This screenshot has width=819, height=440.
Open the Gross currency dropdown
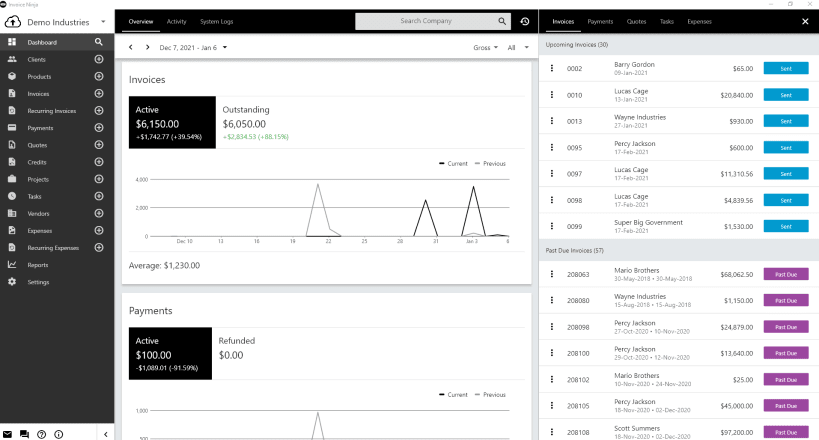[485, 48]
